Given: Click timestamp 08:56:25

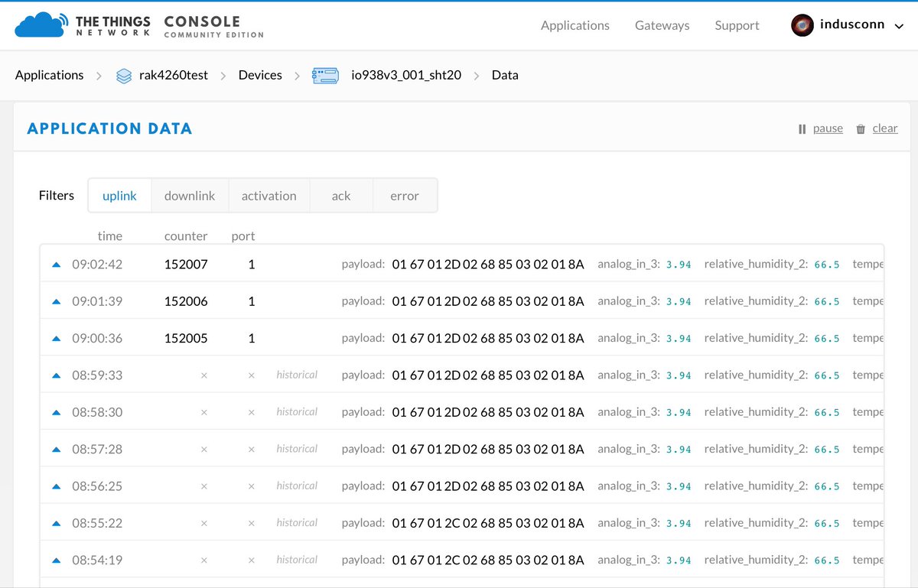Looking at the screenshot, I should (97, 486).
